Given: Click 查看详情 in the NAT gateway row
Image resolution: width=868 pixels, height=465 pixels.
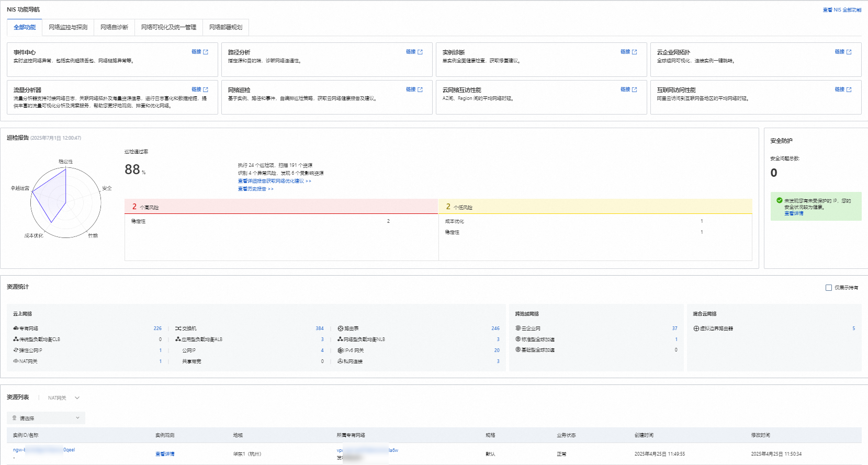Looking at the screenshot, I should 165,454.
